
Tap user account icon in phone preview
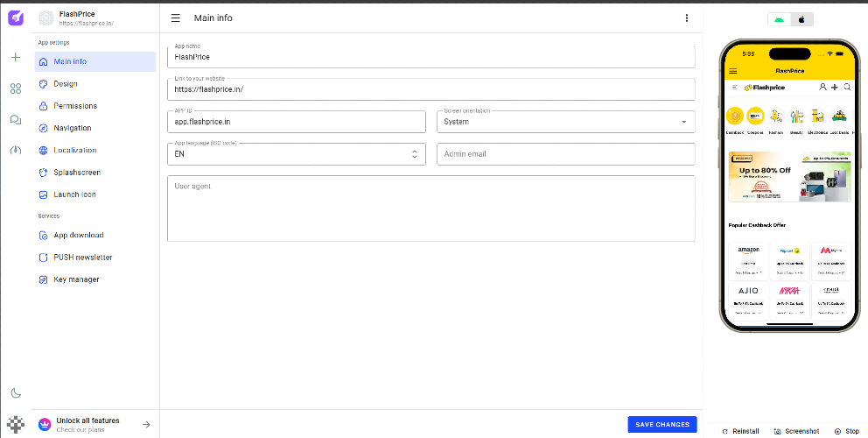[822, 87]
